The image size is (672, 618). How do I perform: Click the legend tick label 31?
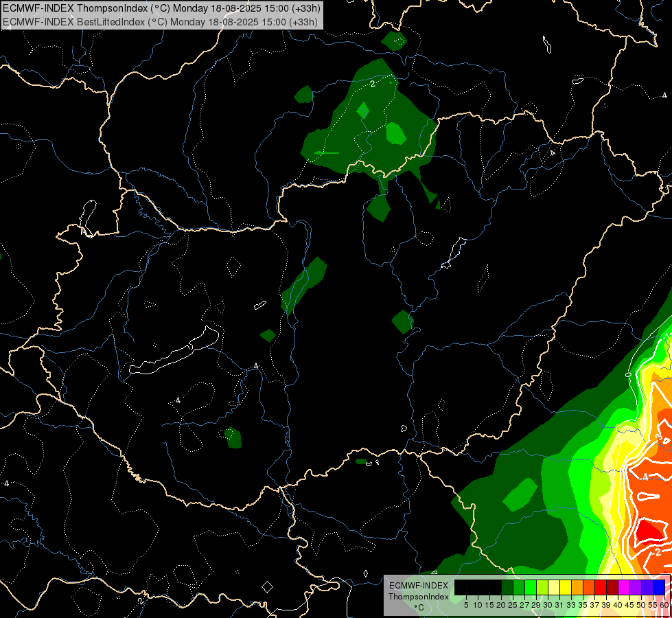tap(559, 605)
